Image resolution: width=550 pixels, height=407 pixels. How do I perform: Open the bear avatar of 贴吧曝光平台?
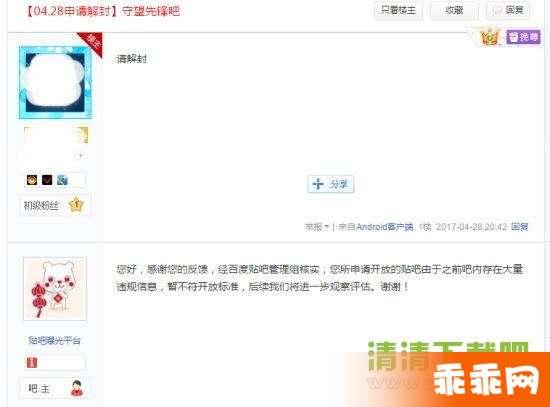[55, 289]
